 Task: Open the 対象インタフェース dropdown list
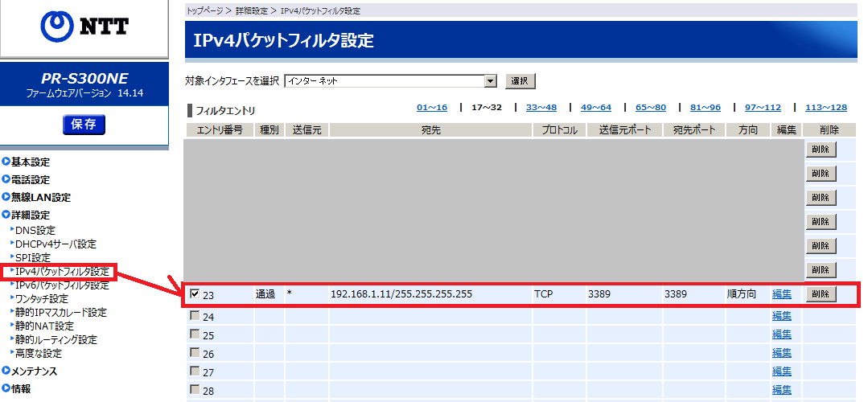490,81
